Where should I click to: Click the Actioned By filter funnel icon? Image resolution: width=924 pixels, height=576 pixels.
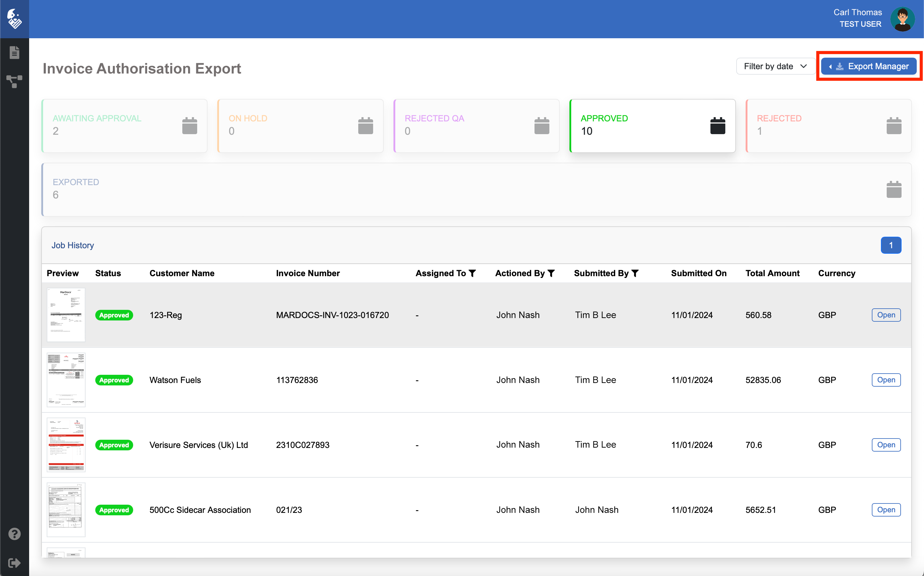pyautogui.click(x=551, y=273)
